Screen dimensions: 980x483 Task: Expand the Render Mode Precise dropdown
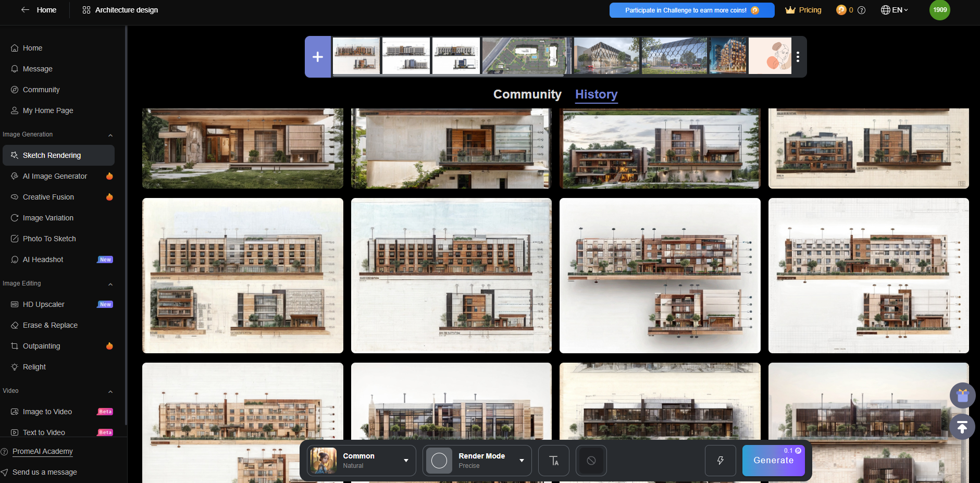coord(476,460)
